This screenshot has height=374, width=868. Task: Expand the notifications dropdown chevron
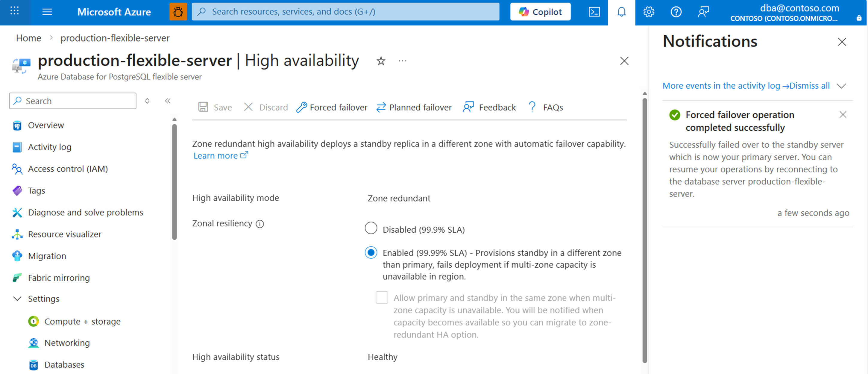click(x=841, y=86)
